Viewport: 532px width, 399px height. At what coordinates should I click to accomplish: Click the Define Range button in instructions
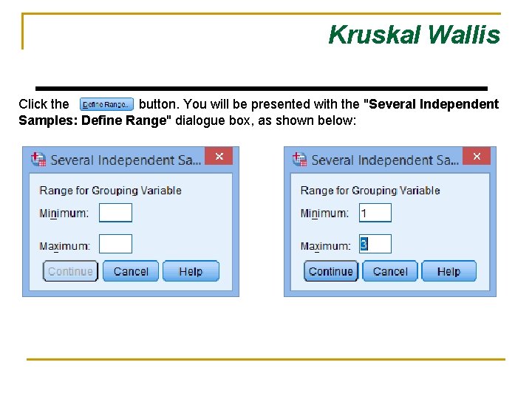(x=106, y=104)
